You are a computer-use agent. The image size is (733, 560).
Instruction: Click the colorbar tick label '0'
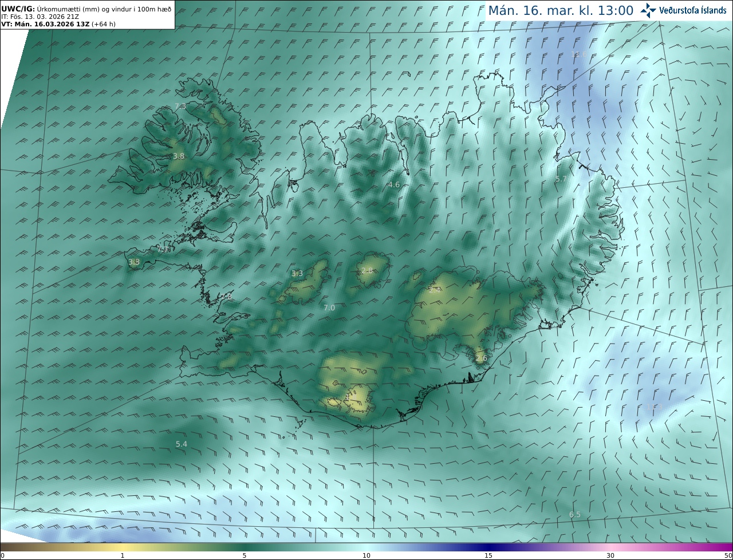pos(2,555)
